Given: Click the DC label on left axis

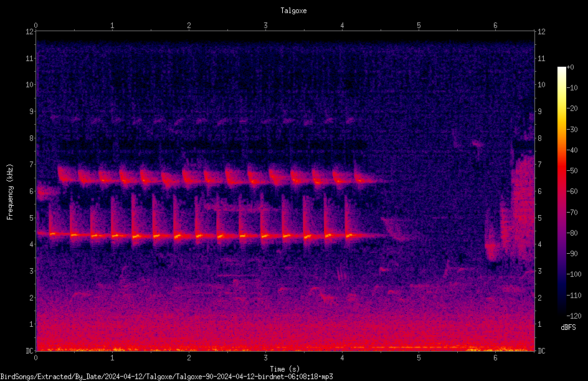Looking at the screenshot, I should [x=29, y=350].
